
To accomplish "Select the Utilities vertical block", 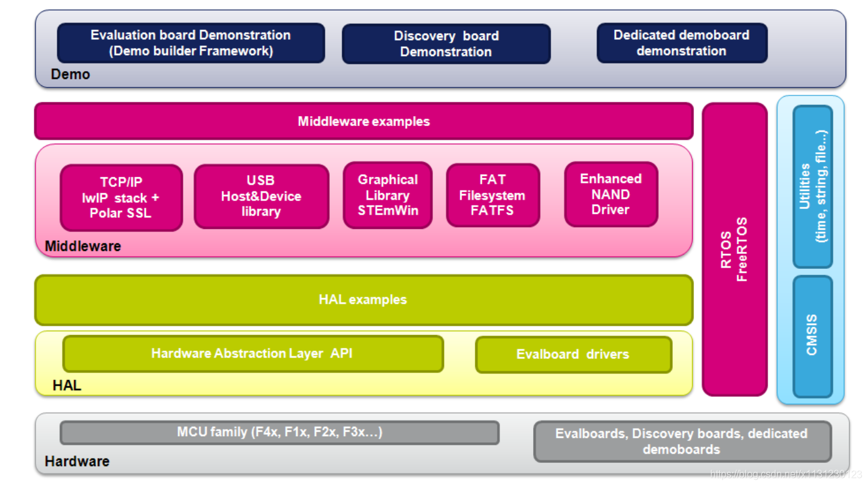I will [812, 187].
